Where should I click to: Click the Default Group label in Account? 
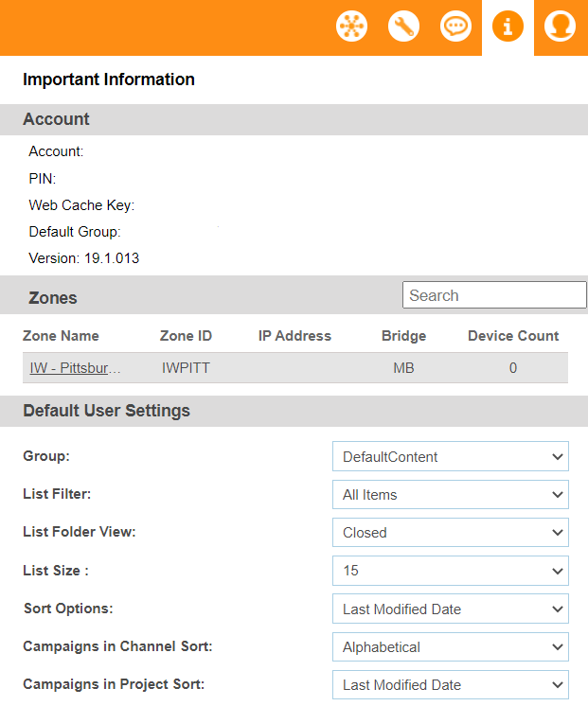coord(75,232)
